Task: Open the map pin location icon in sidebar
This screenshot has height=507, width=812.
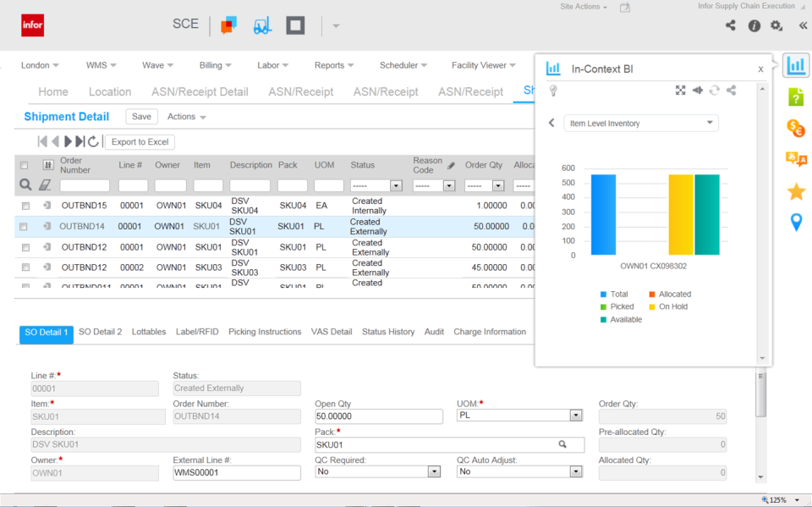Action: (796, 221)
